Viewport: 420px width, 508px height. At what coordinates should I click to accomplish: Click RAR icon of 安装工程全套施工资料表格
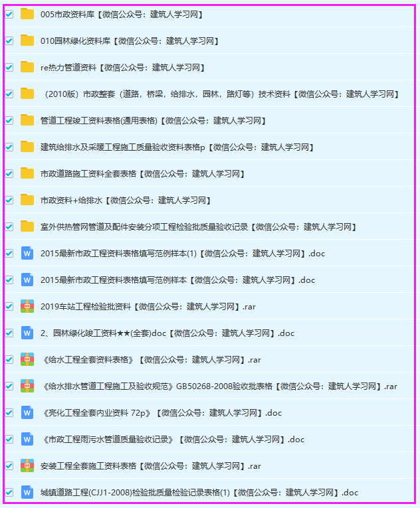(27, 466)
